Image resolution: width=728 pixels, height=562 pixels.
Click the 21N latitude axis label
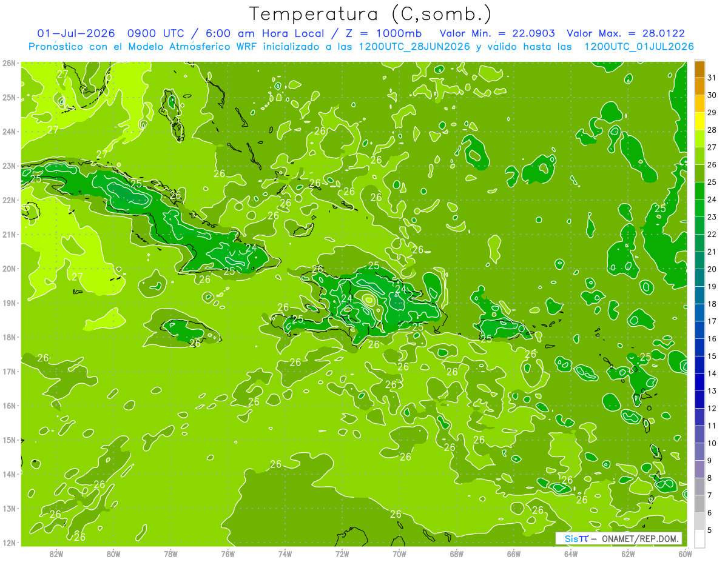coord(9,235)
